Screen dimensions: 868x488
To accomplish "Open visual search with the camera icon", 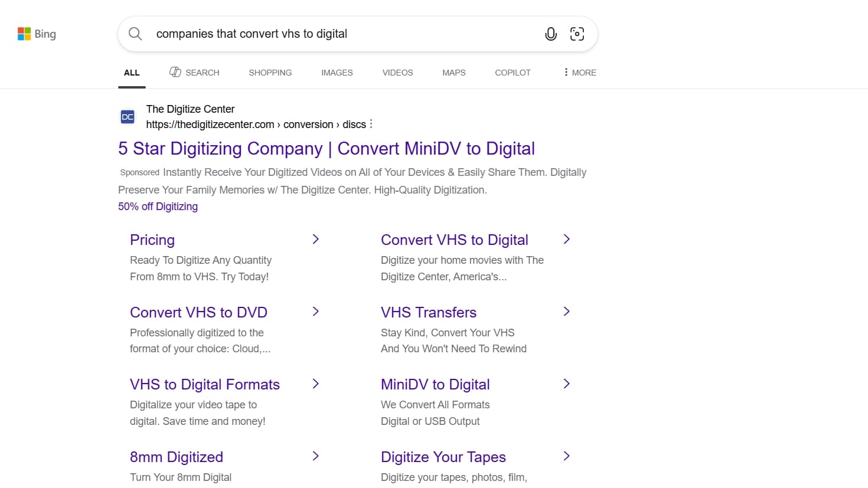I will [577, 34].
